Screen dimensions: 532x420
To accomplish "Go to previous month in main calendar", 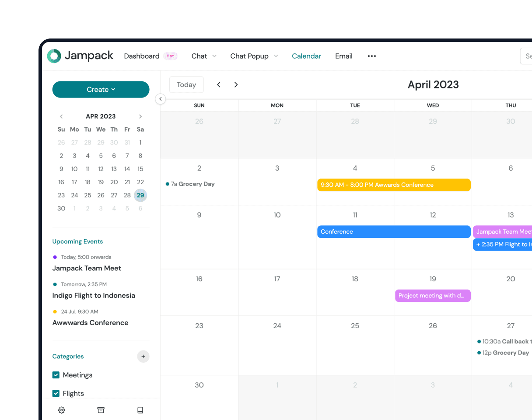I will pos(219,85).
